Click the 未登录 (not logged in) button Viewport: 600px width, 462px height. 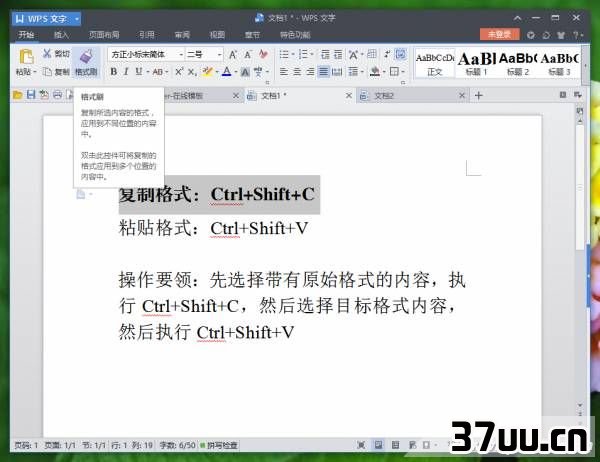[x=499, y=34]
